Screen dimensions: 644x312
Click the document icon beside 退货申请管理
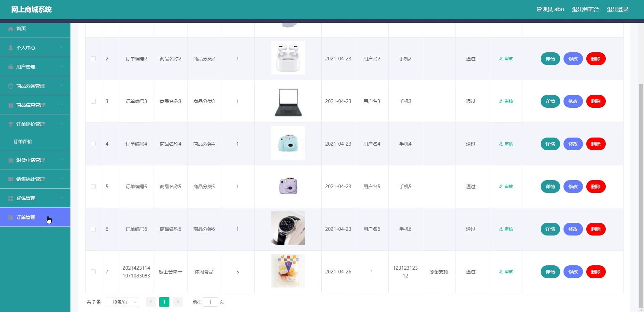(x=10, y=160)
